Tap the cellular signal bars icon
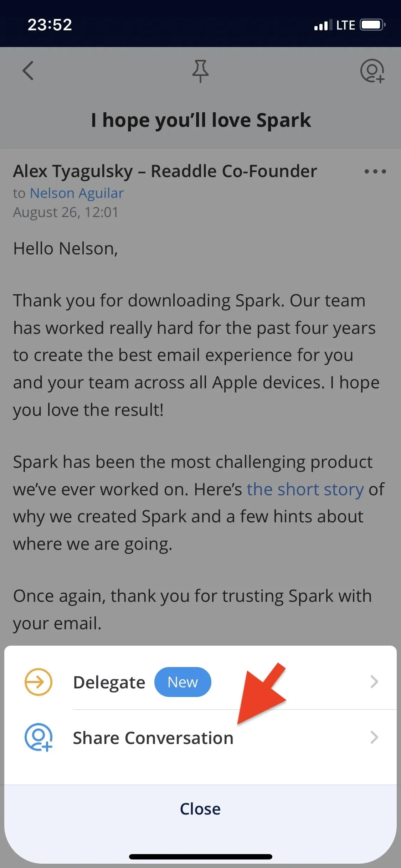 [x=323, y=25]
